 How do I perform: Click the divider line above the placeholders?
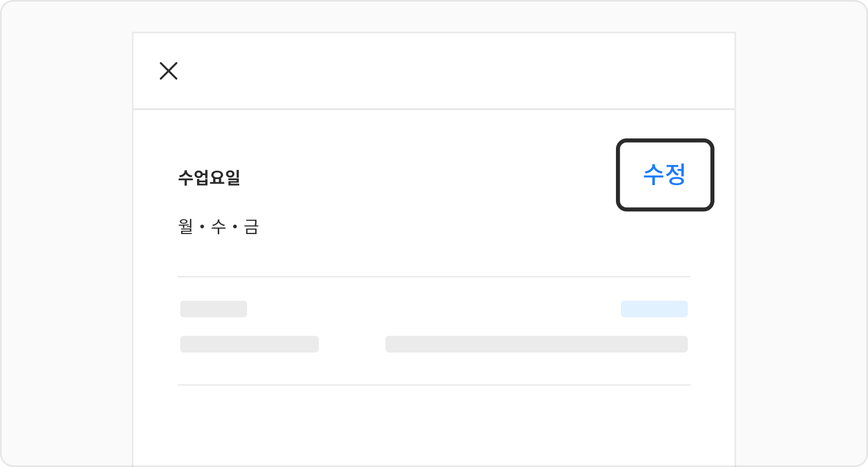pyautogui.click(x=434, y=276)
